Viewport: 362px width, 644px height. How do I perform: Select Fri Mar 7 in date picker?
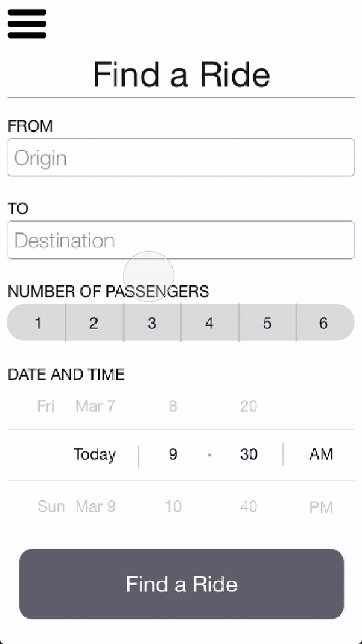pos(76,406)
